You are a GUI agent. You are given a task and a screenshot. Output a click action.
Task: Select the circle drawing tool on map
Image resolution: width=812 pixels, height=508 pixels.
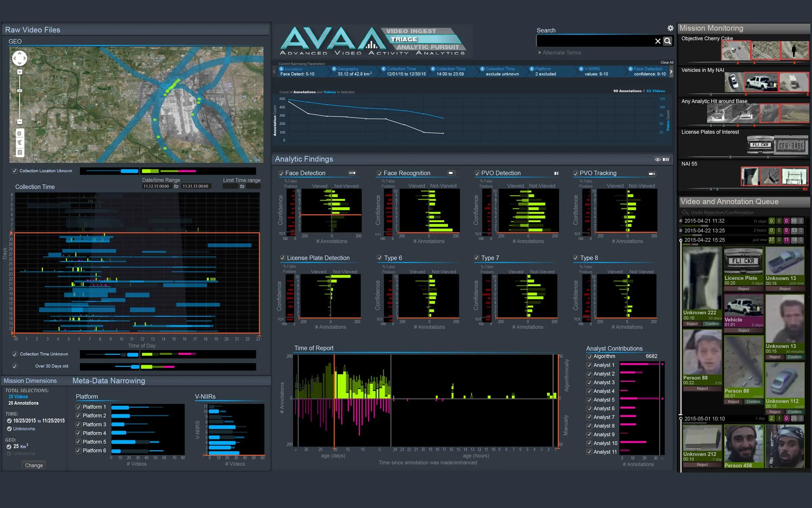tap(20, 133)
